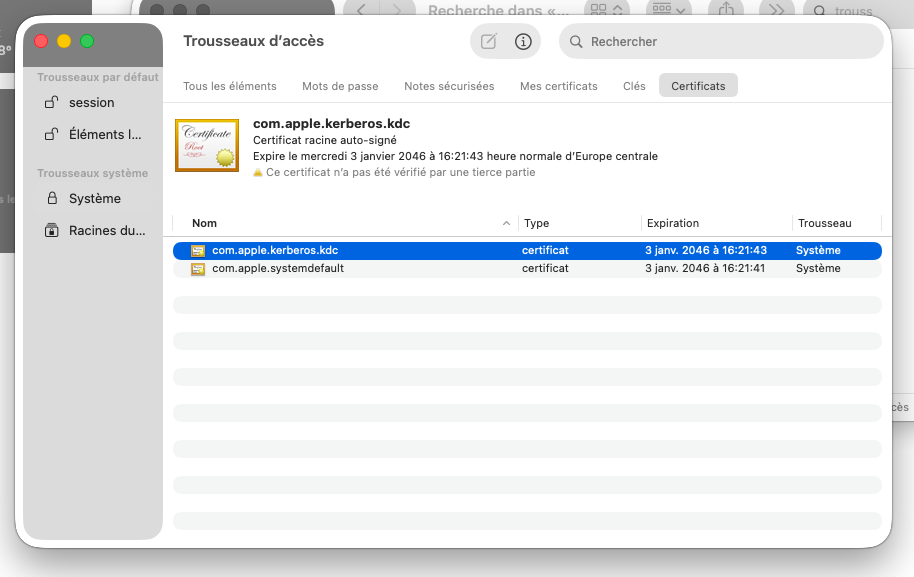
Task: Show Tous les éléments category
Action: coord(230,86)
